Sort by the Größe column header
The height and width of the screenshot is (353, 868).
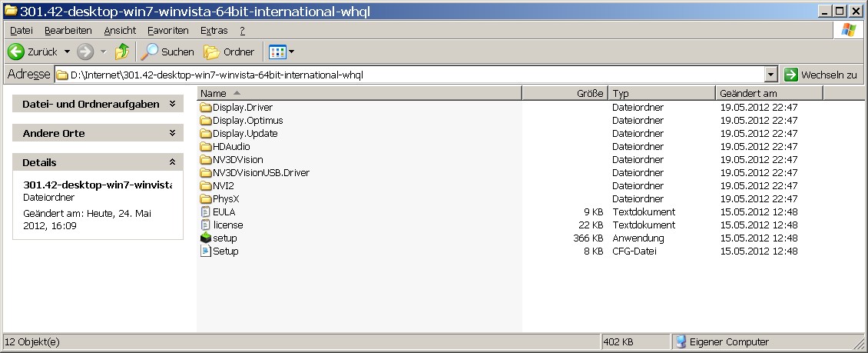565,93
